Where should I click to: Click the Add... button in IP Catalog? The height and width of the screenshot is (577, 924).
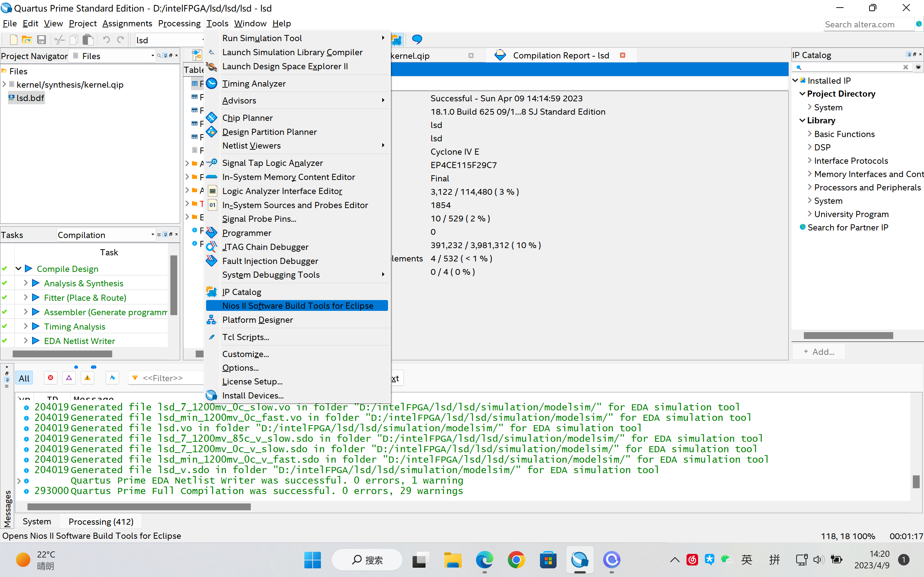[819, 352]
